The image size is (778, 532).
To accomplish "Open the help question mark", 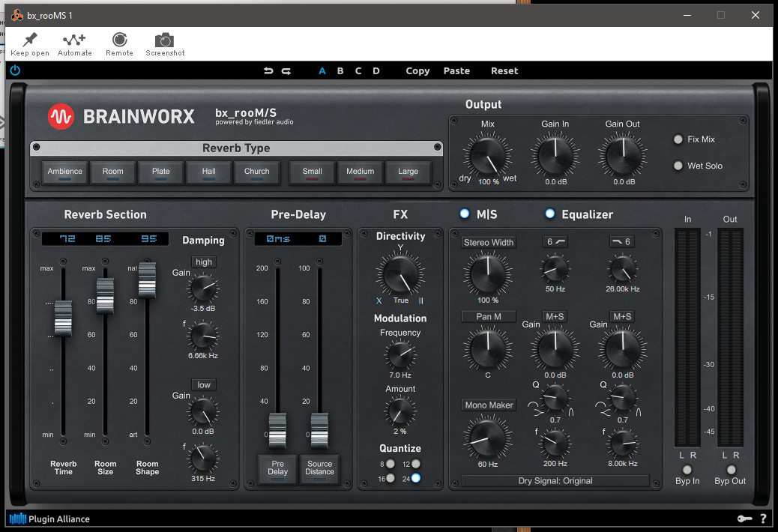I will coord(763,519).
